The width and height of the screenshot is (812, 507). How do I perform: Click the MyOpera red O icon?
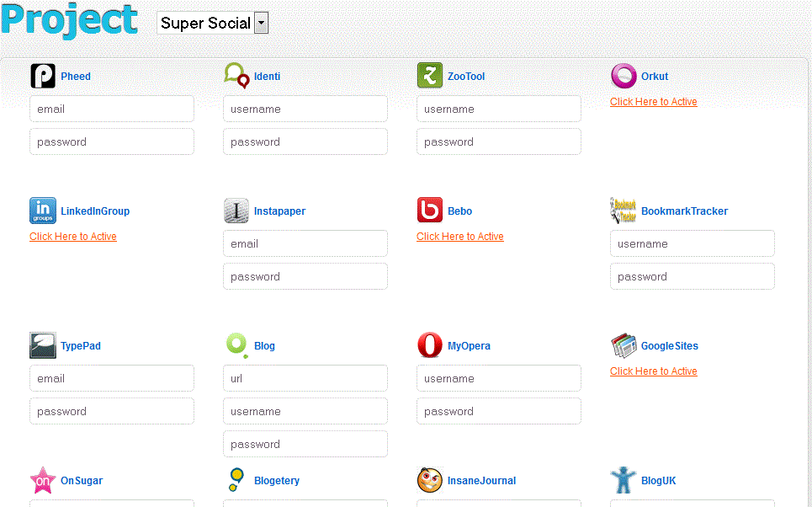point(430,345)
